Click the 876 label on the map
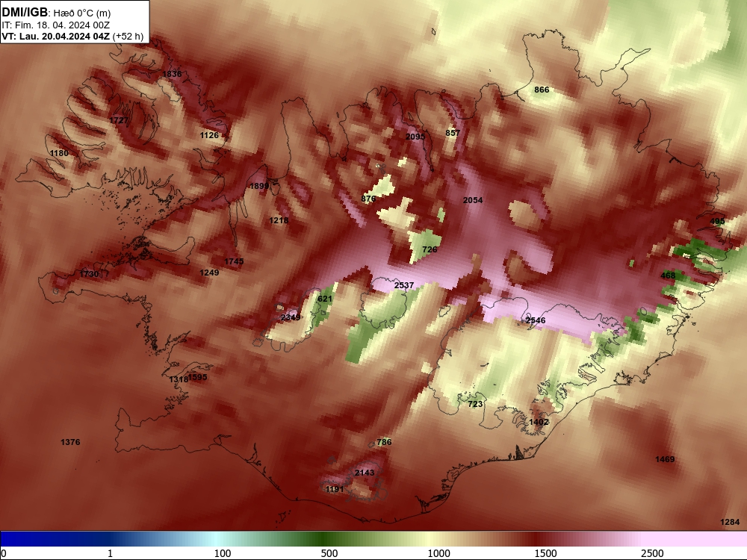This screenshot has height=560, width=747. (x=369, y=199)
